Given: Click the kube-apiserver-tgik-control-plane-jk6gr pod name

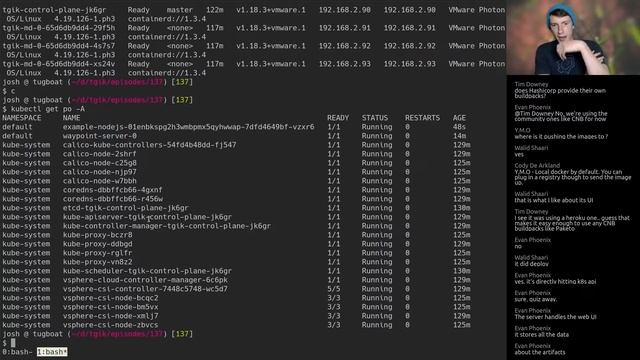Looking at the screenshot, I should coord(147,217).
